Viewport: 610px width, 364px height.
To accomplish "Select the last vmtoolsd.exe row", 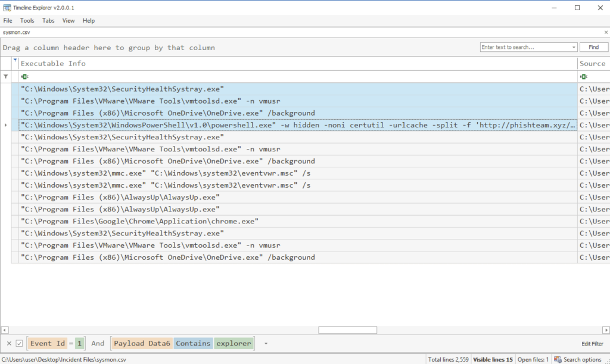I will (298, 245).
